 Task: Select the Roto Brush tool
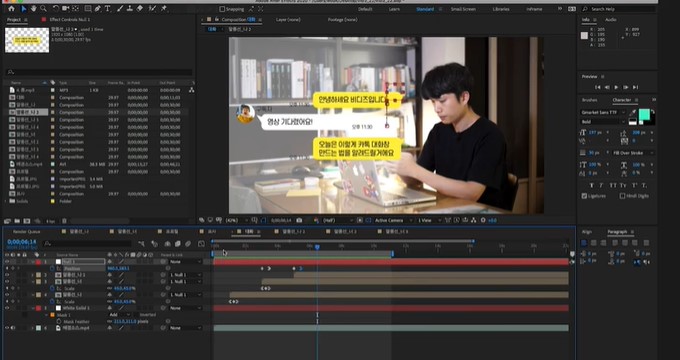[152, 9]
